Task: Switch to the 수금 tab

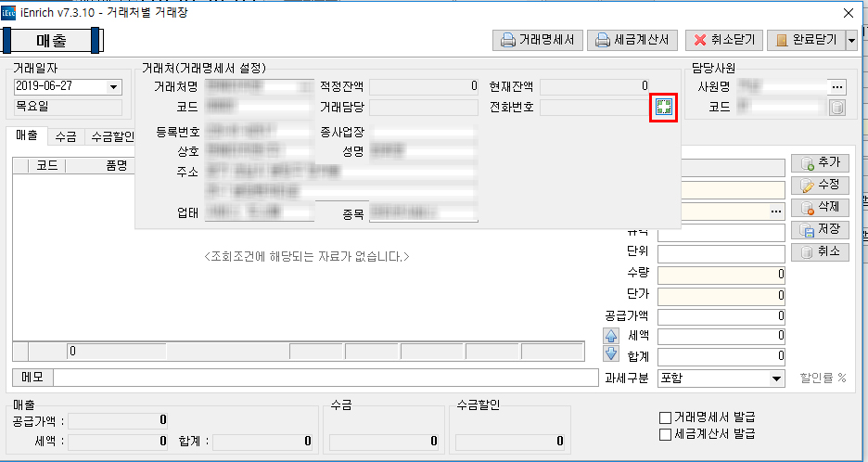Action: tap(66, 136)
